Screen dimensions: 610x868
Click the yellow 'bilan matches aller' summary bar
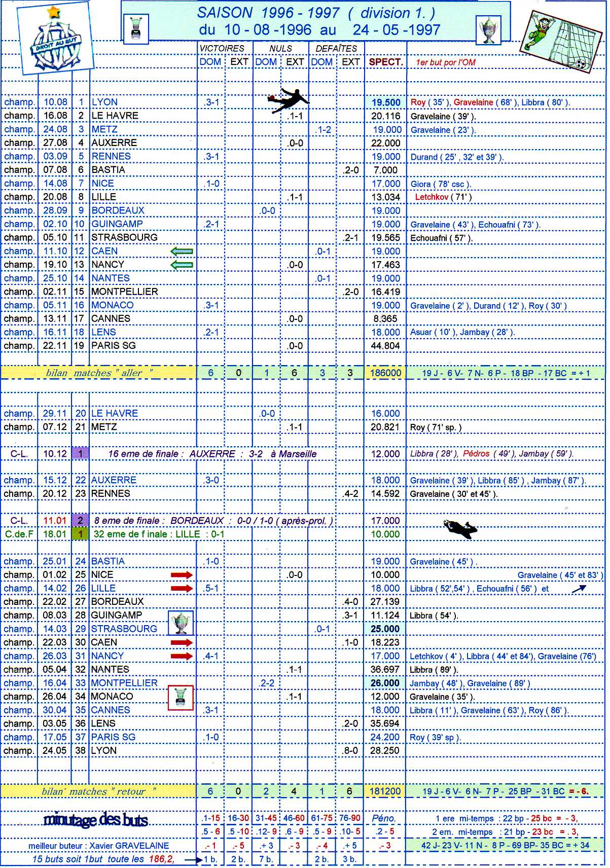[98, 373]
